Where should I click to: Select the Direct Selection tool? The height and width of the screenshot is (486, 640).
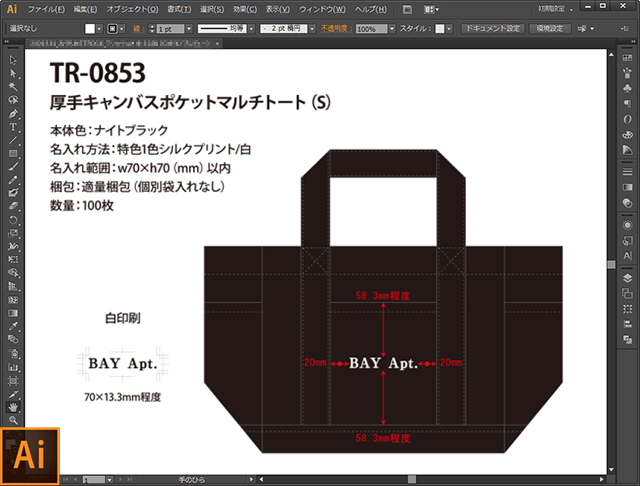click(x=13, y=72)
